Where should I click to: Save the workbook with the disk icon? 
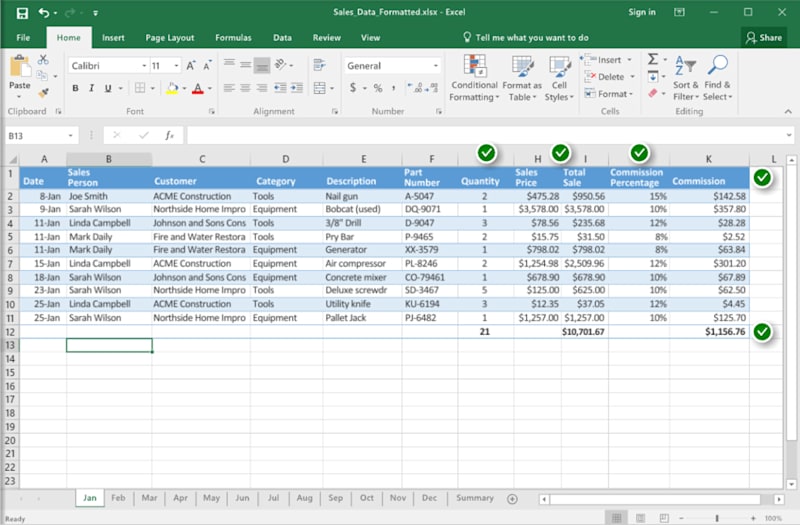22,13
